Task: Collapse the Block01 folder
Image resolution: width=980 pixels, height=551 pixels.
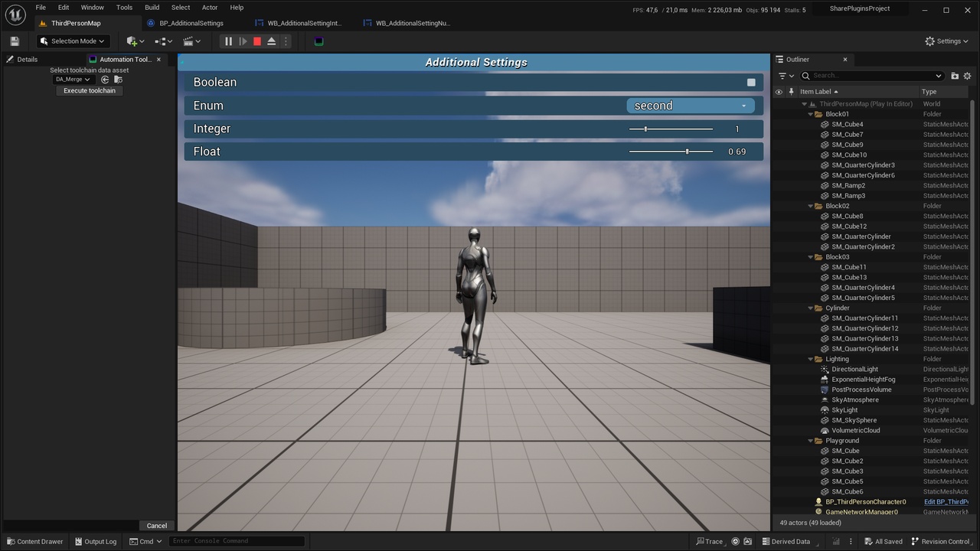Action: click(811, 114)
